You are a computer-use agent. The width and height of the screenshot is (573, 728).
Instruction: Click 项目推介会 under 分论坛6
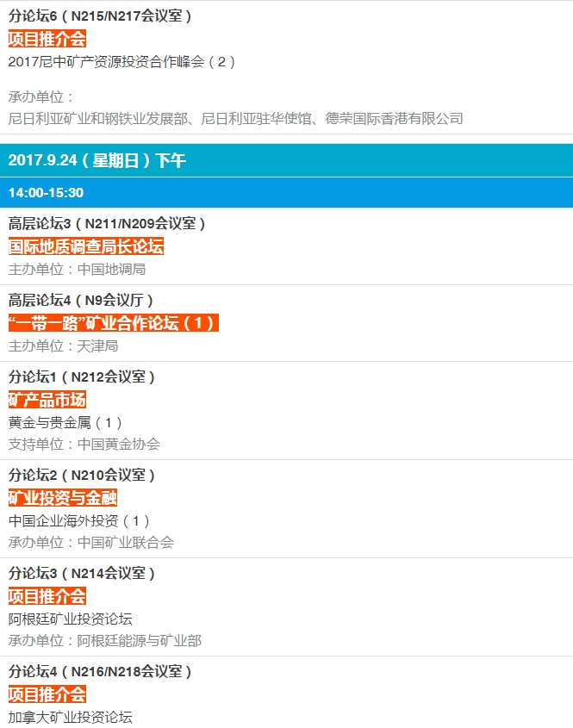(x=47, y=39)
